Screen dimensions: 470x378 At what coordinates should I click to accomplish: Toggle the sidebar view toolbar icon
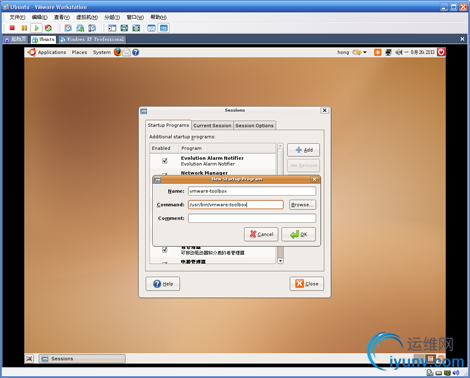[112, 28]
